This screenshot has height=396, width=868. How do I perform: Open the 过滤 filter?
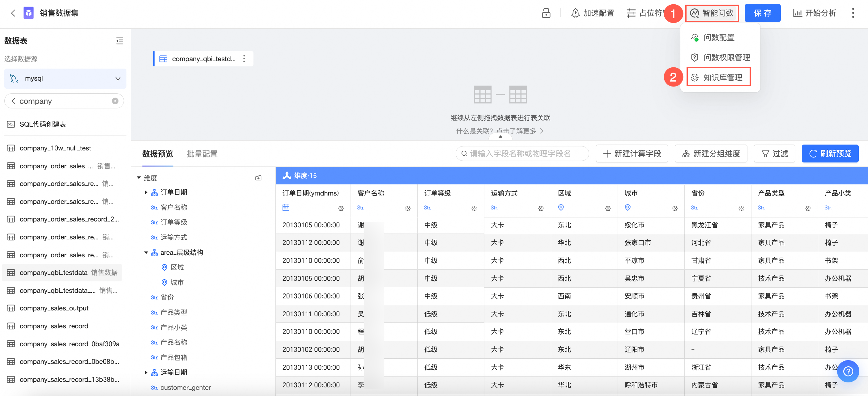(774, 154)
